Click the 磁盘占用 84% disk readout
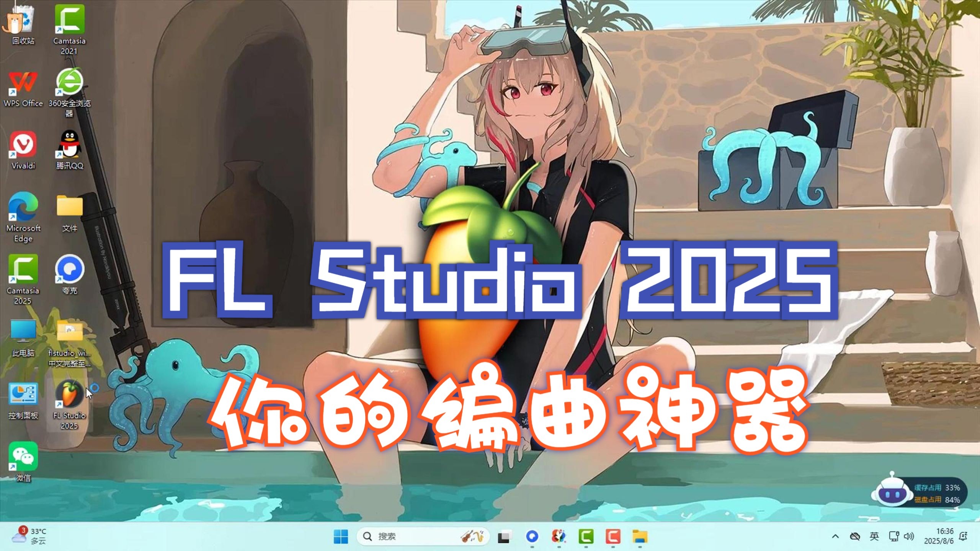The image size is (980, 551). (938, 500)
